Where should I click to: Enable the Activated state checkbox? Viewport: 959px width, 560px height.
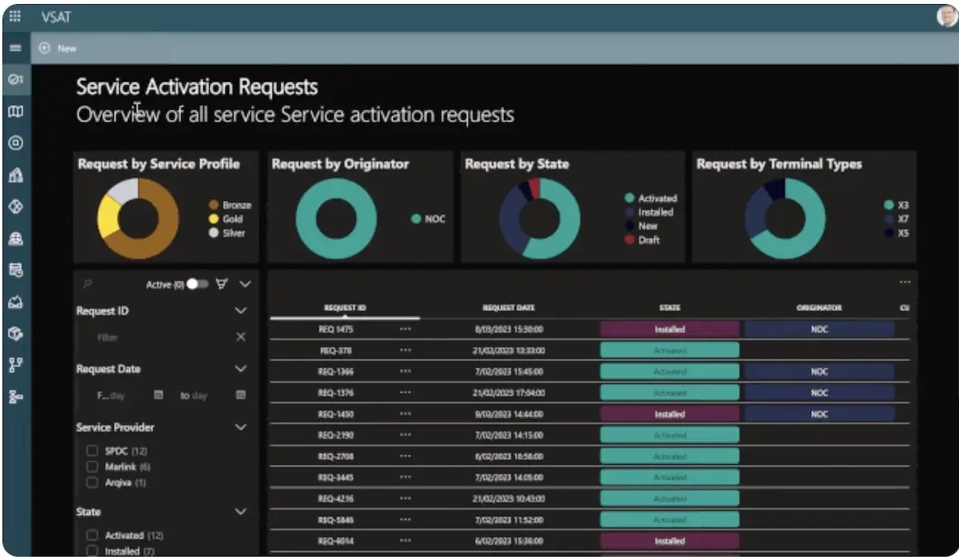93,536
